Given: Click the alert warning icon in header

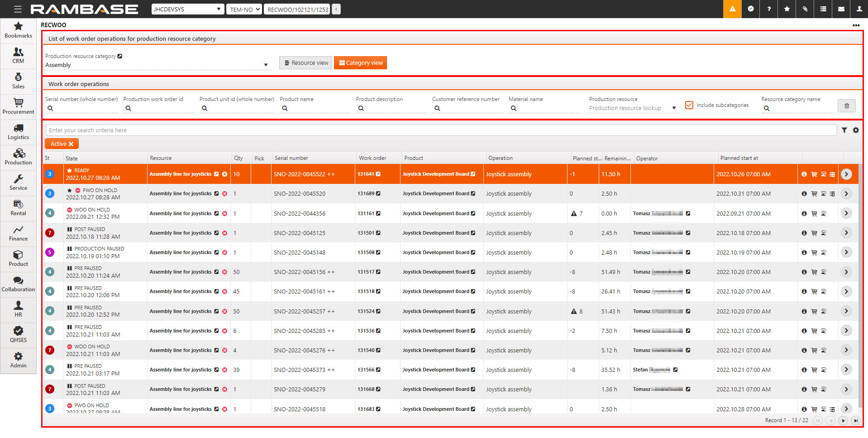Looking at the screenshot, I should 732,9.
